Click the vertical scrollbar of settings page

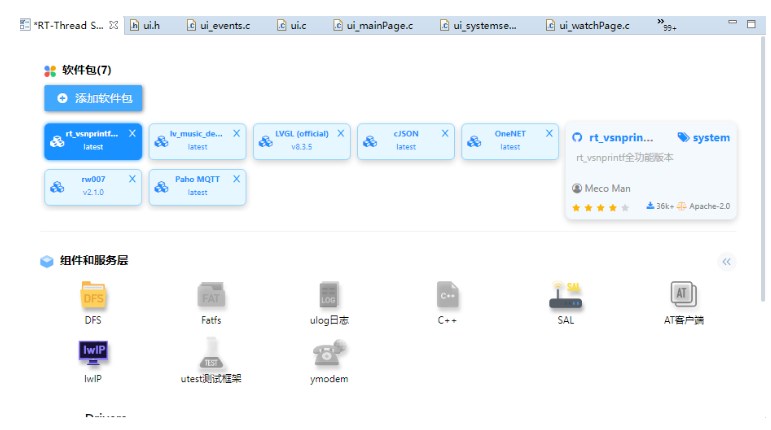763,170
